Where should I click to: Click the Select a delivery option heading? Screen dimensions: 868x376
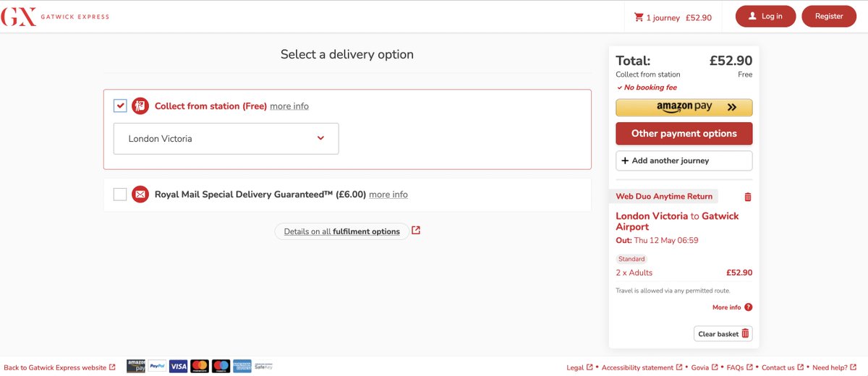(347, 54)
